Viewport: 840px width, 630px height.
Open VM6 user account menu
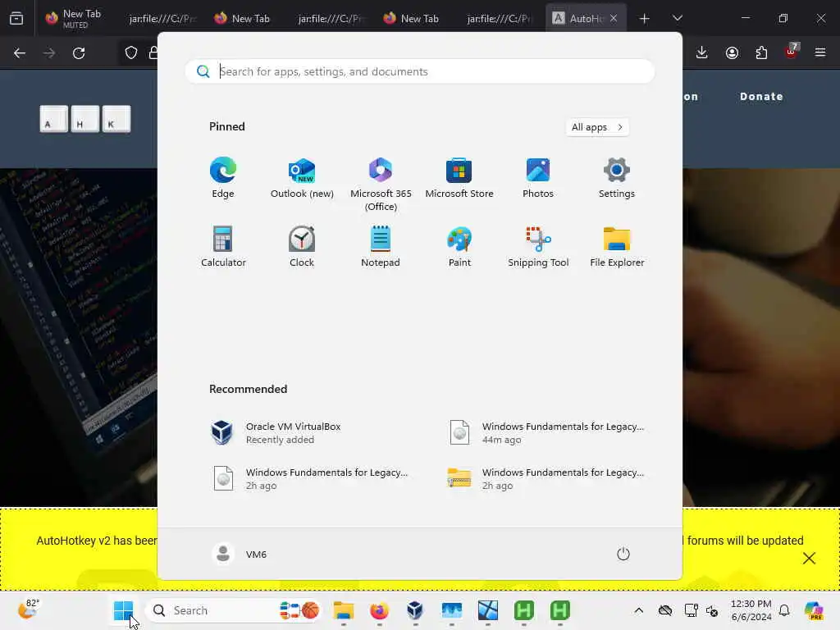(240, 554)
